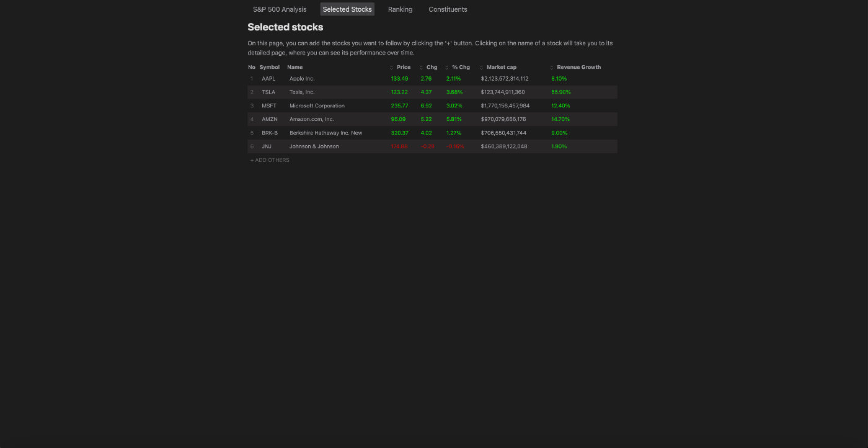
Task: Click the change value 6.92
Action: pos(426,106)
